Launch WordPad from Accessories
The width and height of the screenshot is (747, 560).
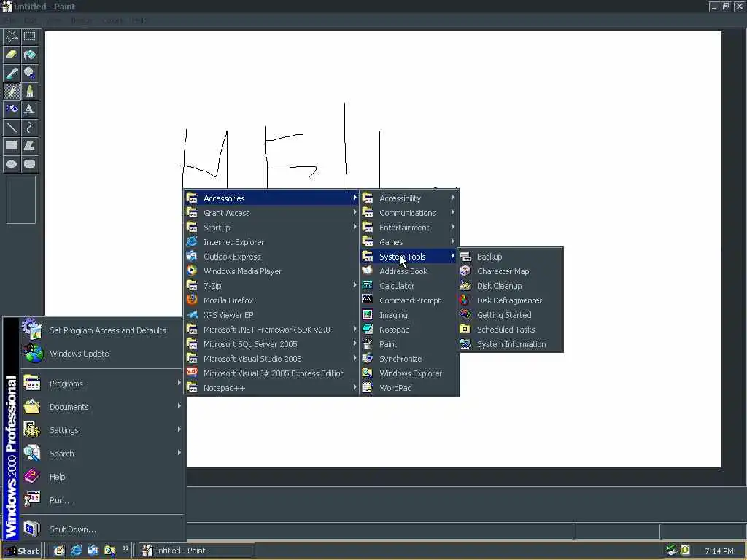coord(409,388)
